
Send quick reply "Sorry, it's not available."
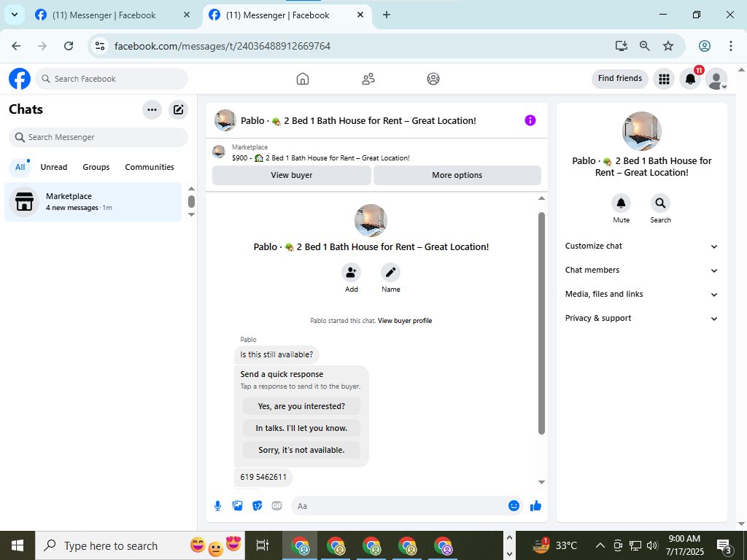(301, 450)
